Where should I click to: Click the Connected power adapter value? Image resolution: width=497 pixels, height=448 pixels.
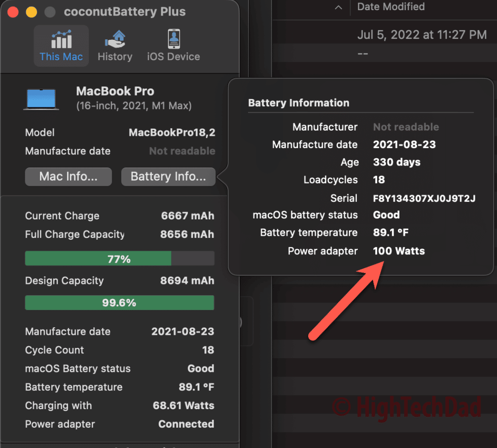(x=186, y=424)
